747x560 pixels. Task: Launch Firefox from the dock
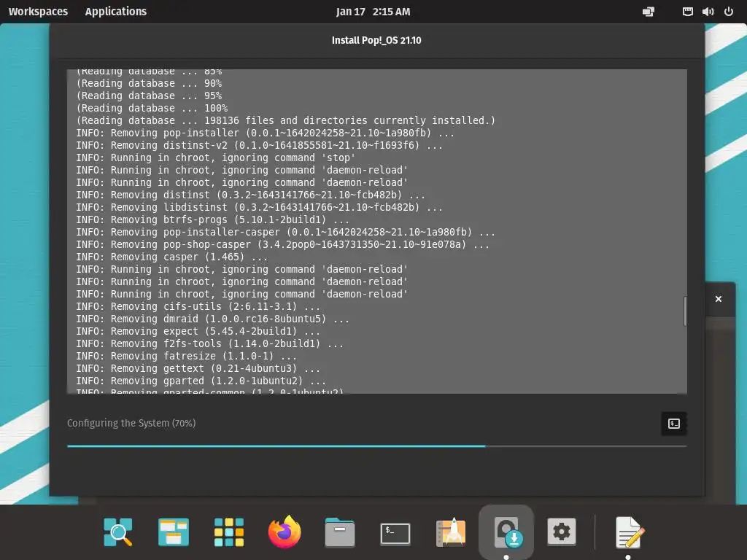click(x=285, y=532)
